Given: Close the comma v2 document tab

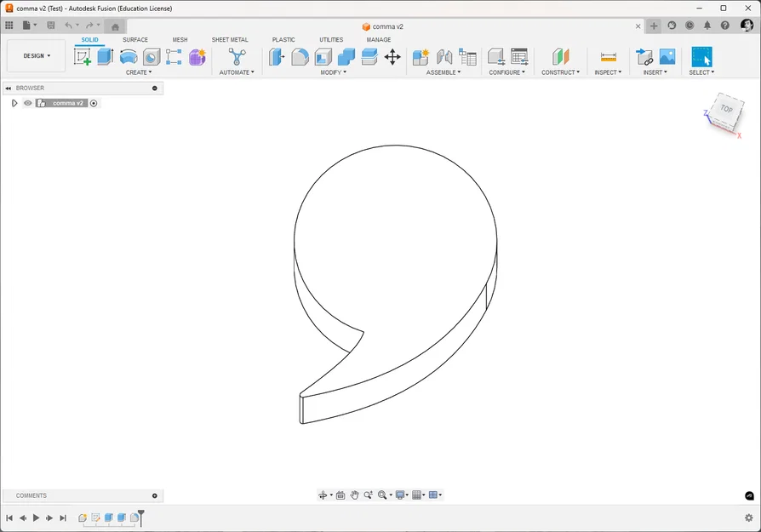Looking at the screenshot, I should (638, 26).
